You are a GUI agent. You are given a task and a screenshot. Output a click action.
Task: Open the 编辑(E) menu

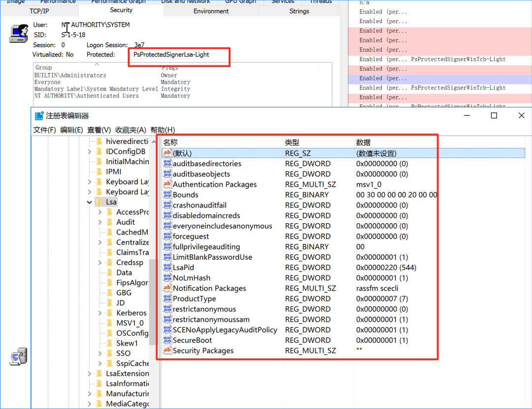point(71,130)
